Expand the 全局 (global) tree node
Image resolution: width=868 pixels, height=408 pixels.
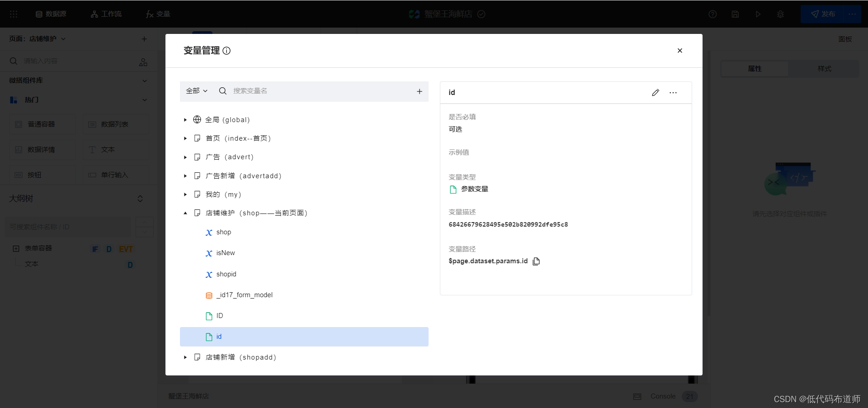185,120
